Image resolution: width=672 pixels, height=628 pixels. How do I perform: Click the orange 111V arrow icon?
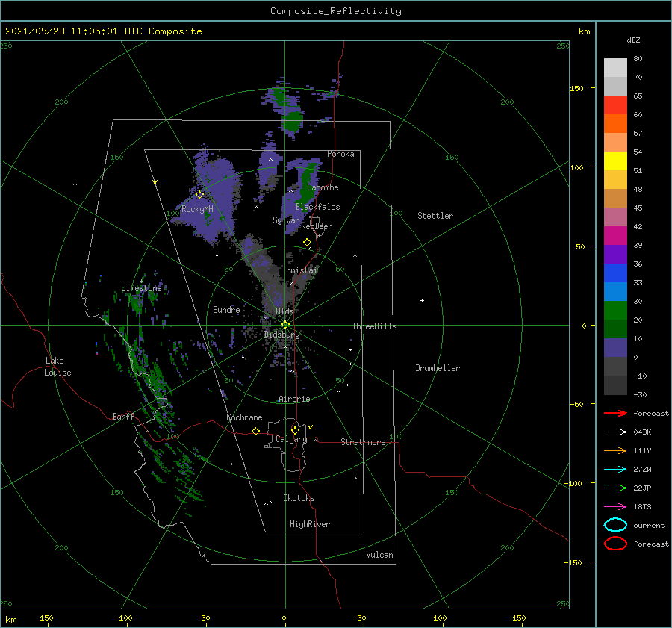(x=615, y=450)
